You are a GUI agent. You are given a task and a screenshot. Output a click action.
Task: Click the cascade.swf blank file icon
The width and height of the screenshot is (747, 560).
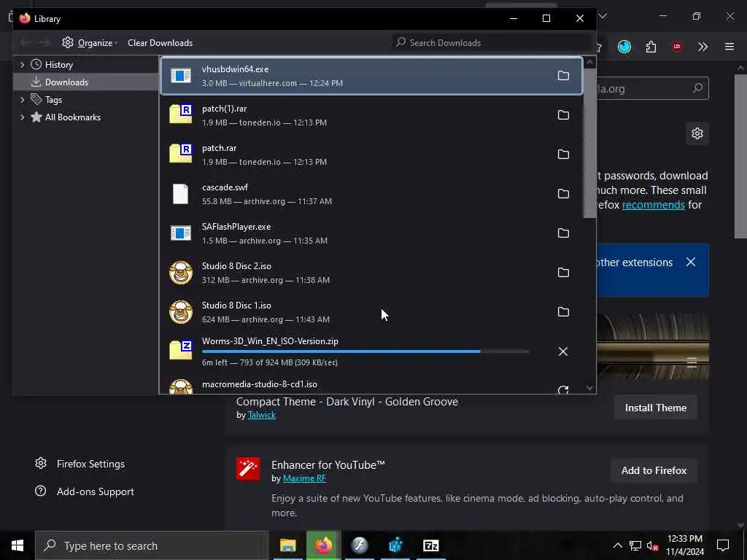pos(180,194)
